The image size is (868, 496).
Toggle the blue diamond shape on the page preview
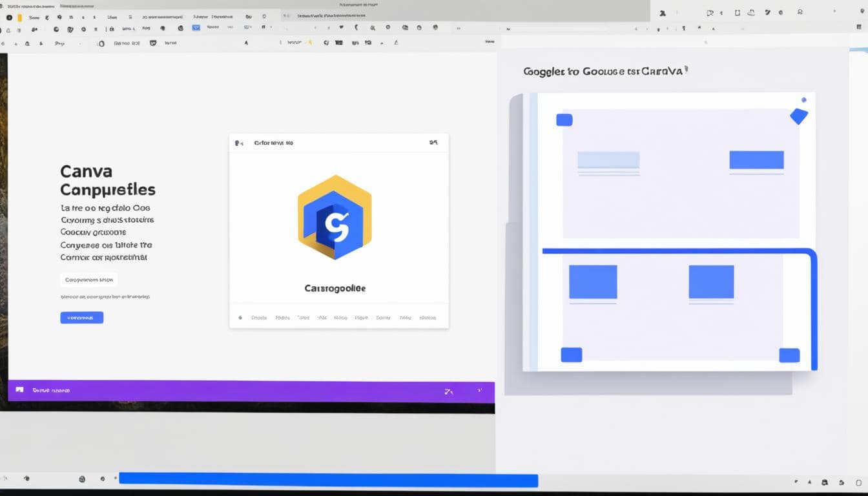pyautogui.click(x=799, y=115)
